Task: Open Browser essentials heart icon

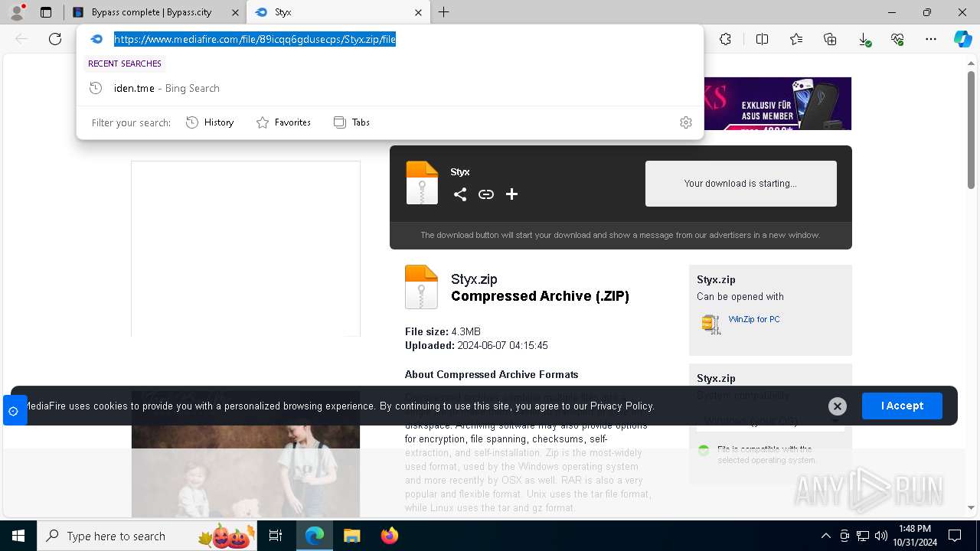Action: (x=897, y=39)
